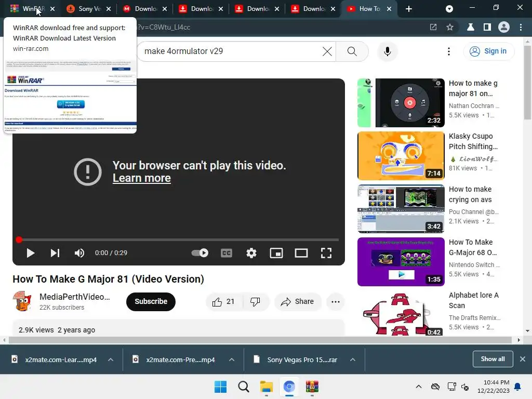Click the current timestamp 0:00 / 0:29
The image size is (532, 399).
(x=111, y=253)
